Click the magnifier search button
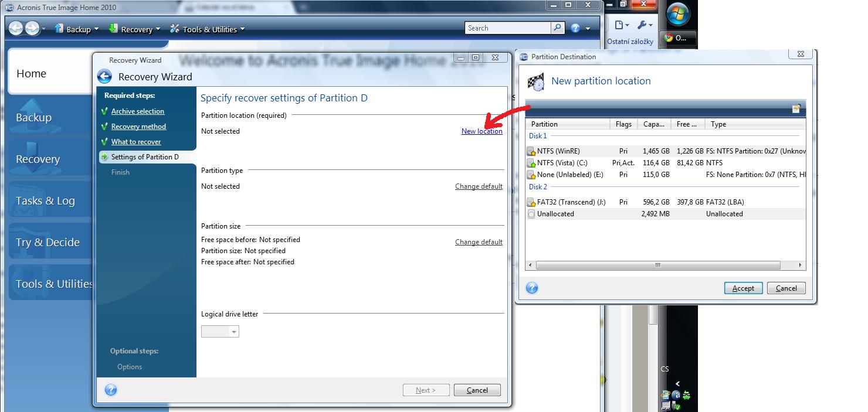The width and height of the screenshot is (868, 412). [558, 28]
